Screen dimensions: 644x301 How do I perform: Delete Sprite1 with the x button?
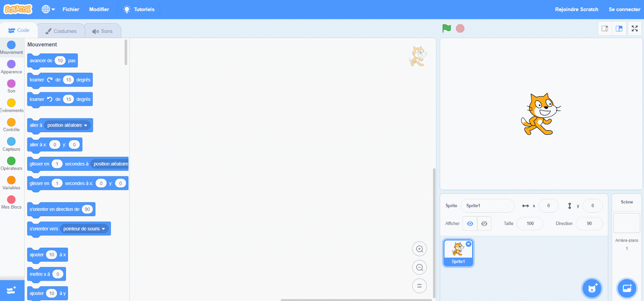469,244
